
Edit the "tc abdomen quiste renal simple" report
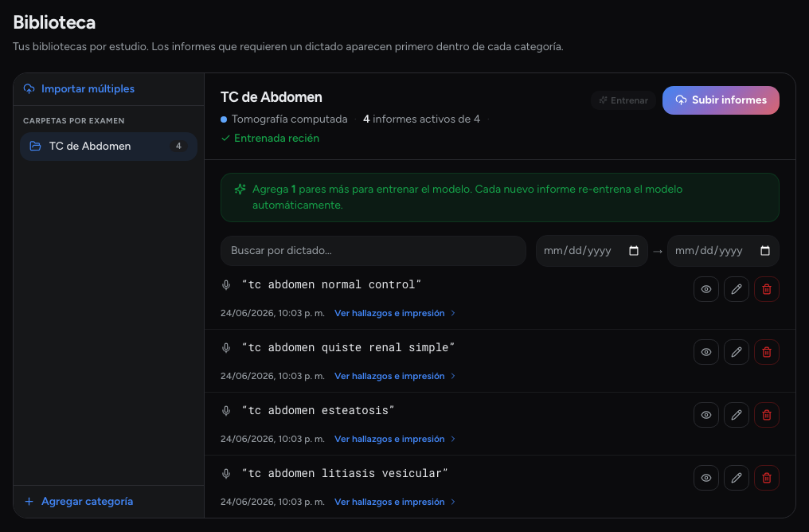coord(737,352)
